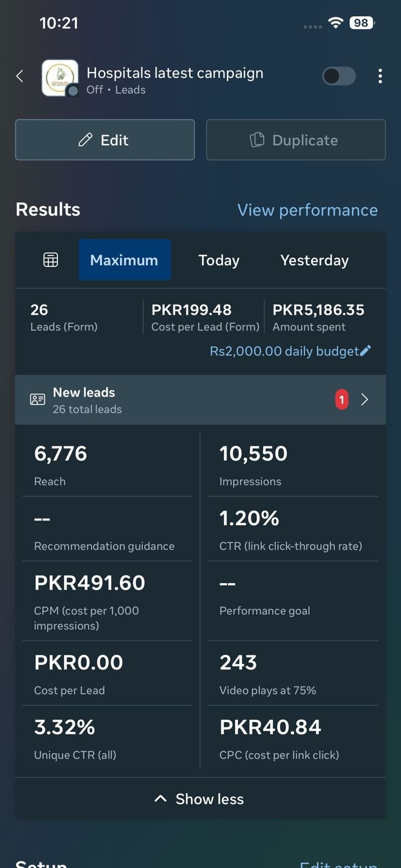The image size is (401, 868).
Task: Tap the red notification badge on New leads
Action: click(x=342, y=400)
